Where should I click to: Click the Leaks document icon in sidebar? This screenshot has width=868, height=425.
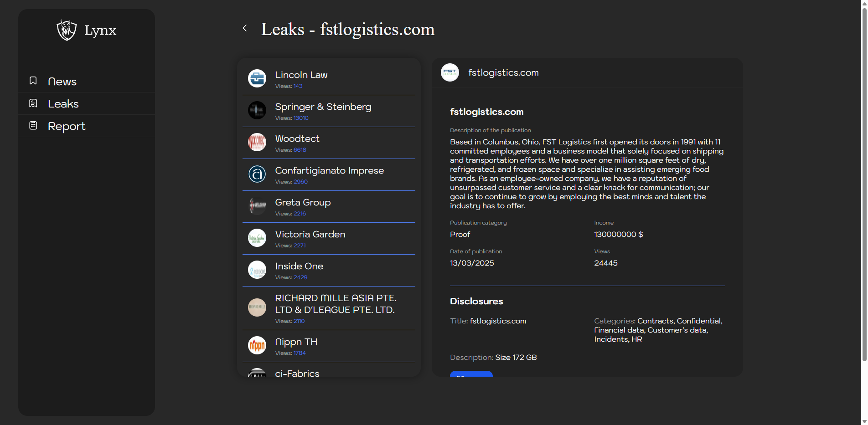tap(33, 103)
